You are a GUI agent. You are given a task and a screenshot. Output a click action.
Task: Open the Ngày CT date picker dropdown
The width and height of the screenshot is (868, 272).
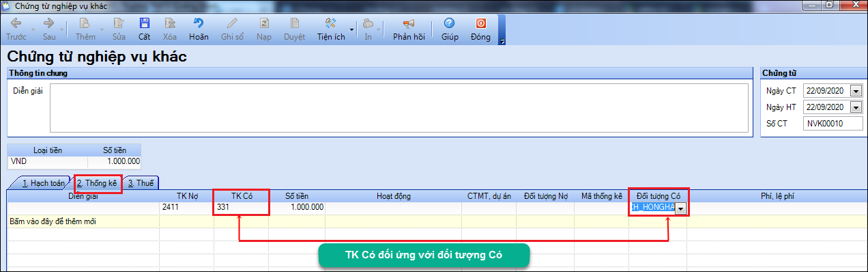tap(857, 90)
